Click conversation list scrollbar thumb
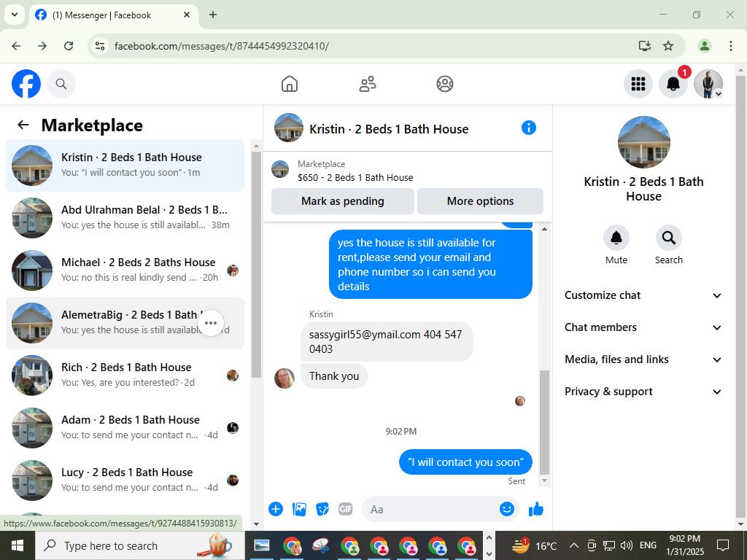 click(256, 265)
